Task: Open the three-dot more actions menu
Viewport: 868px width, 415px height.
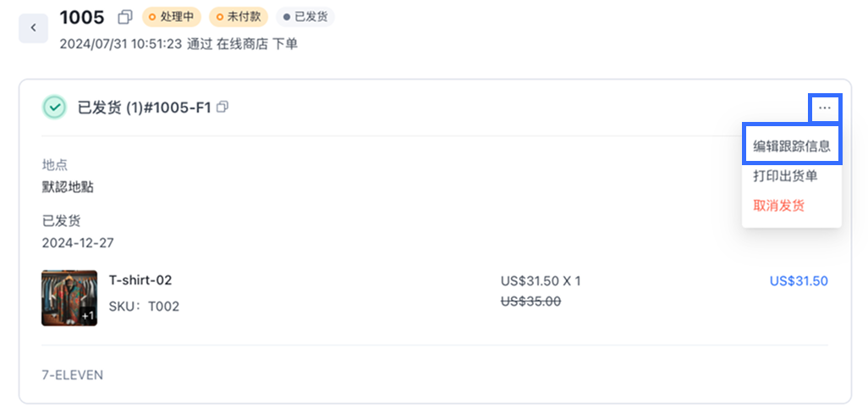Action: pos(824,108)
